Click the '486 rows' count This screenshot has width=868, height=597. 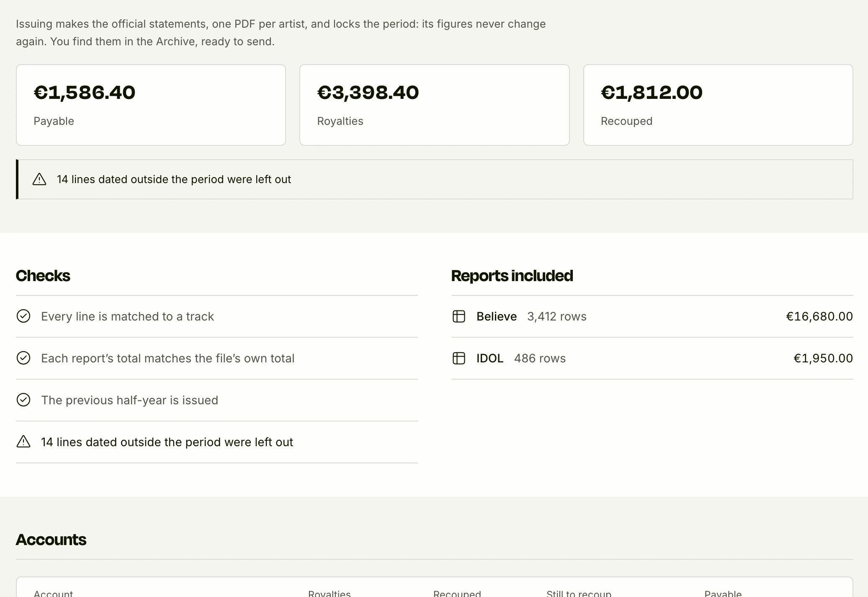click(x=540, y=358)
